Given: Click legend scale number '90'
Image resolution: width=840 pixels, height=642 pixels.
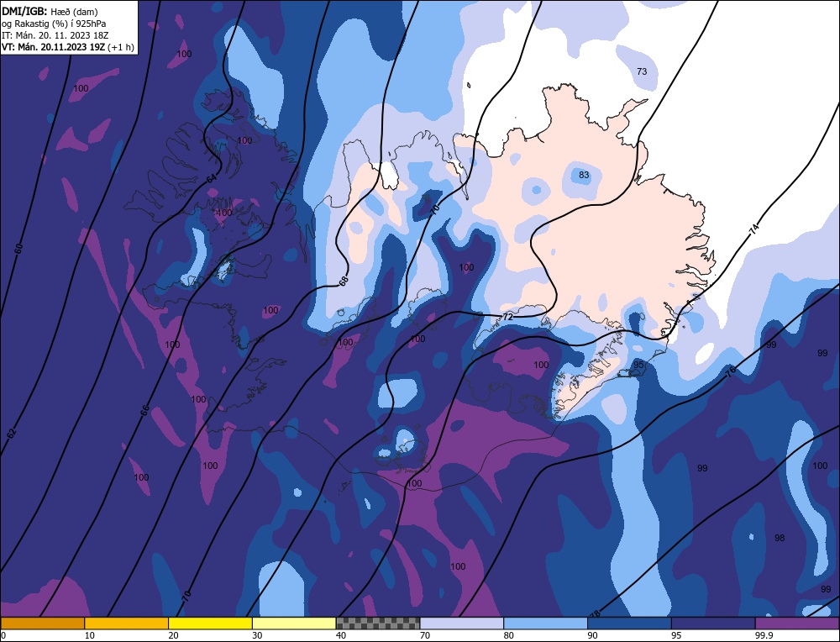Looking at the screenshot, I should pos(592,635).
